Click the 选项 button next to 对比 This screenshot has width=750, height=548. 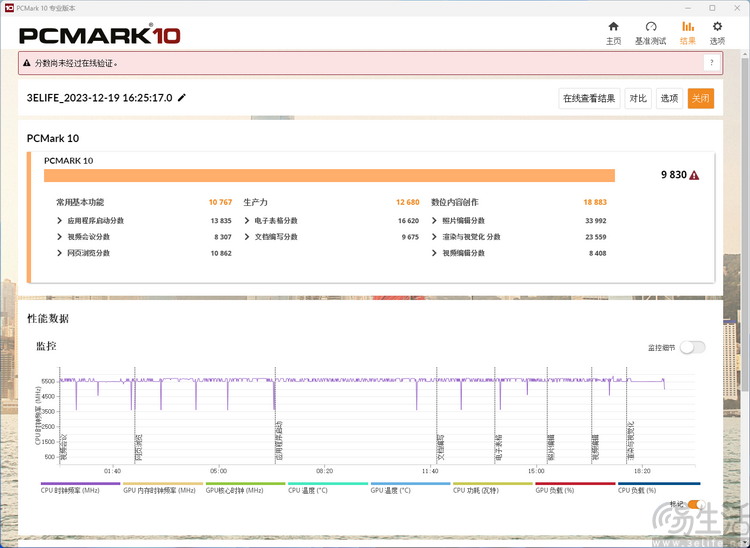[669, 99]
